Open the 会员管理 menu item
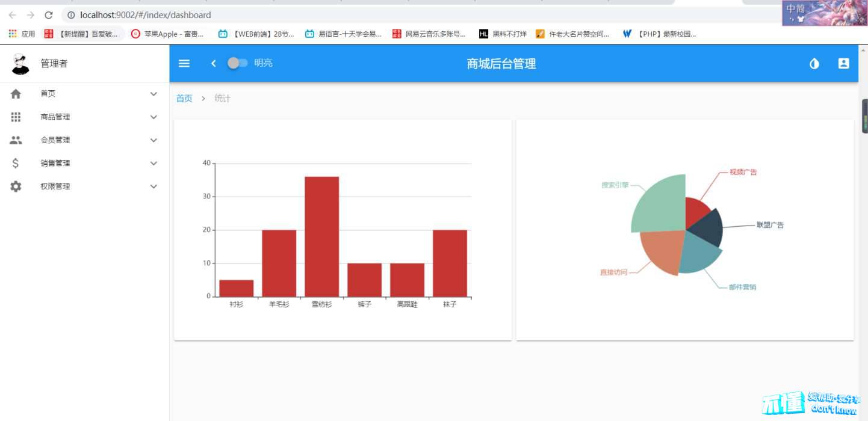The height and width of the screenshot is (421, 868). pyautogui.click(x=55, y=140)
